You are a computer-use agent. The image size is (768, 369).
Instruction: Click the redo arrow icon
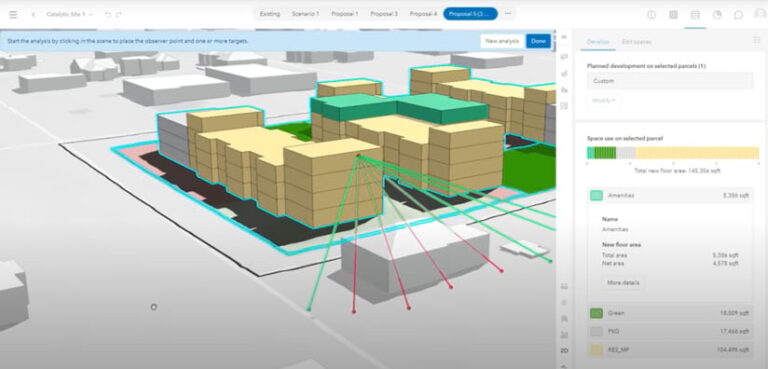coord(119,14)
